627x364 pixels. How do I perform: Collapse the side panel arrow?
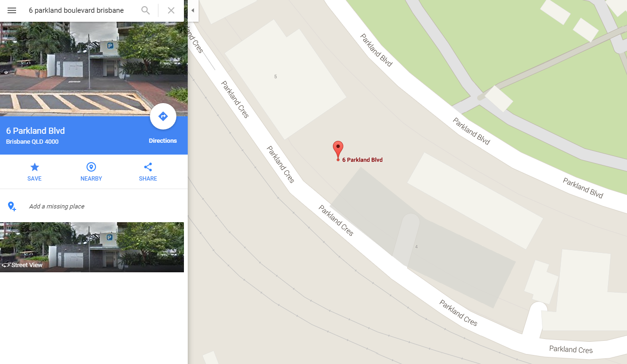pos(193,10)
